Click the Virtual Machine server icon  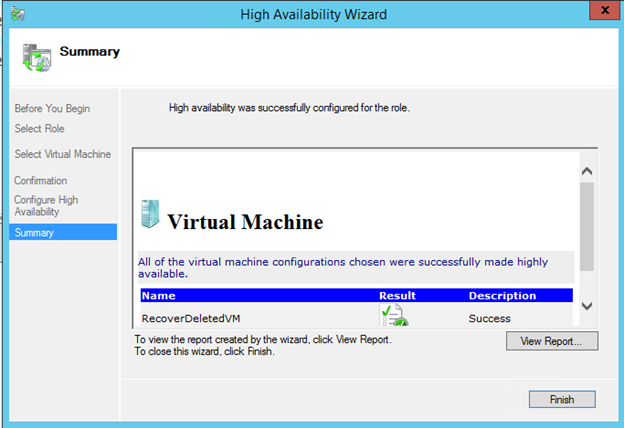[x=149, y=215]
